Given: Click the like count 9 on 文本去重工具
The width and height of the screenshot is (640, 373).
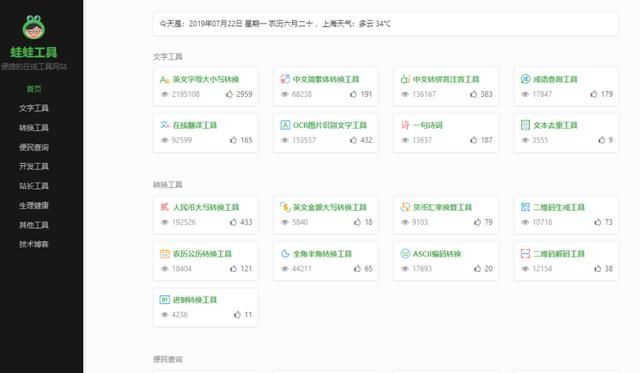Looking at the screenshot, I should point(611,140).
